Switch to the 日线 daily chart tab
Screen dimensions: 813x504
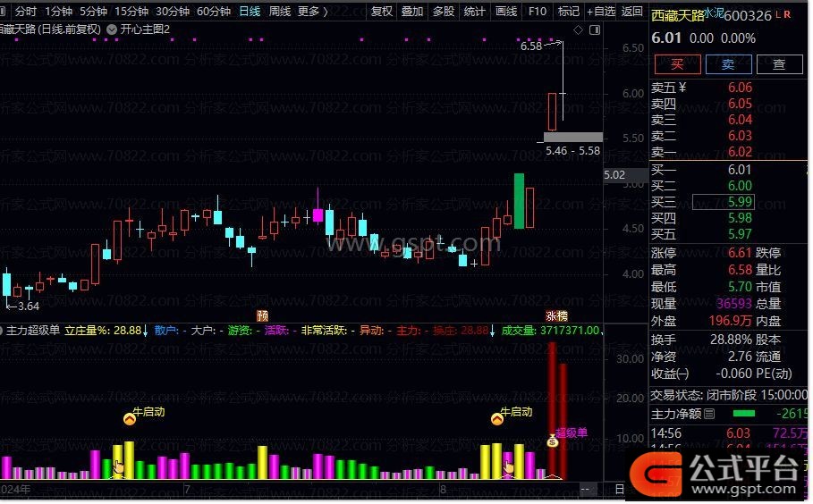[250, 11]
